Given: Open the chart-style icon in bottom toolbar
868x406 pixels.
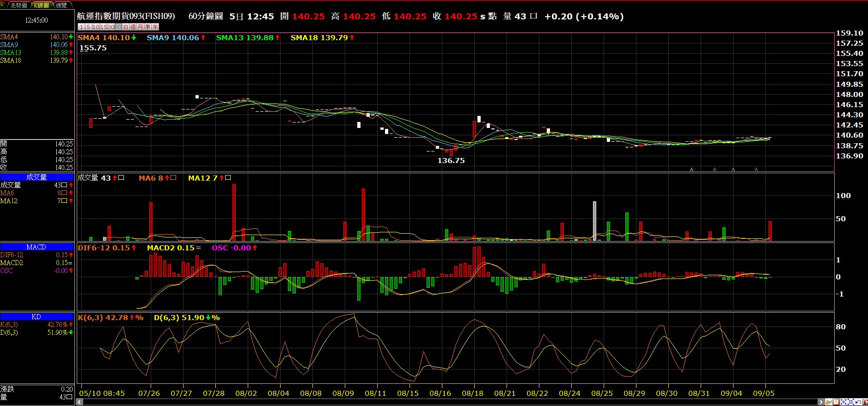Looking at the screenshot, I should tap(829, 402).
